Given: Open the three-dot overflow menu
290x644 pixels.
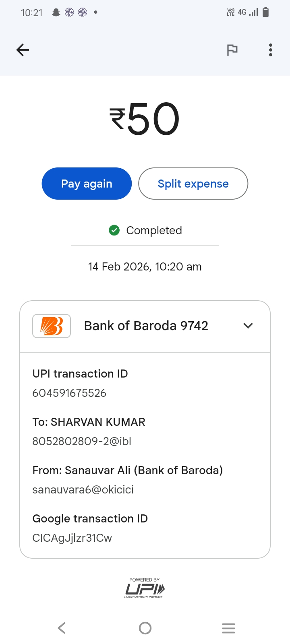Looking at the screenshot, I should click(x=271, y=50).
